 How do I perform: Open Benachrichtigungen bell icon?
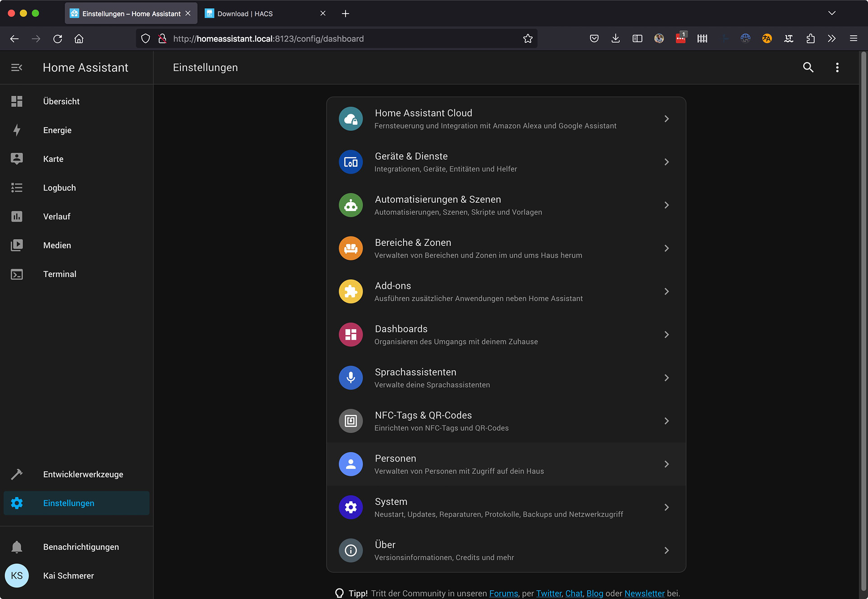17,547
